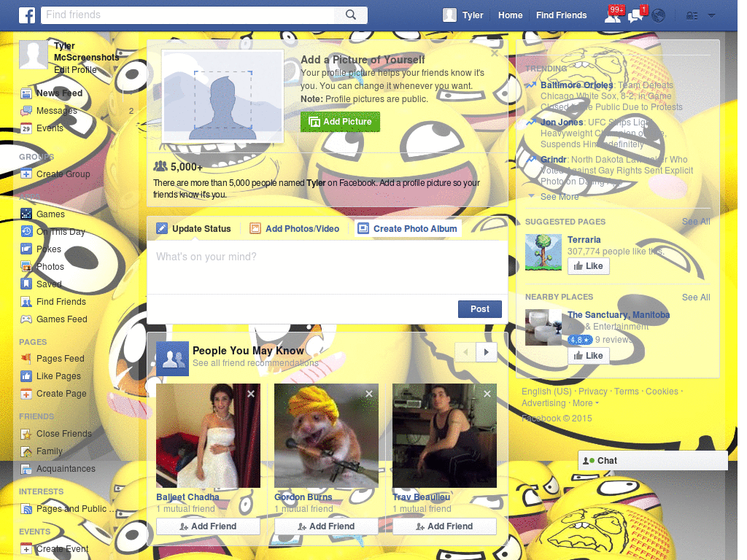Click the Like Pages thumbs-up icon
Image resolution: width=747 pixels, height=560 pixels.
pyautogui.click(x=26, y=376)
